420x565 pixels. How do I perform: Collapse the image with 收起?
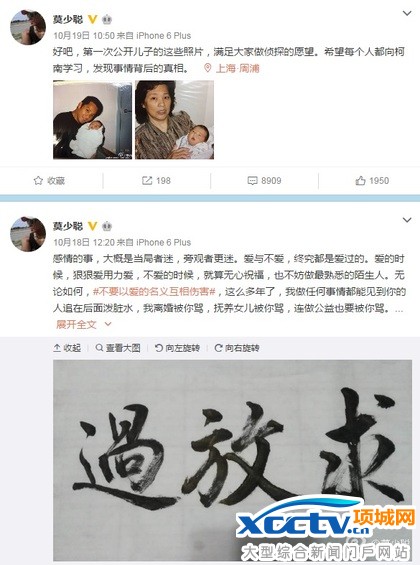click(67, 348)
